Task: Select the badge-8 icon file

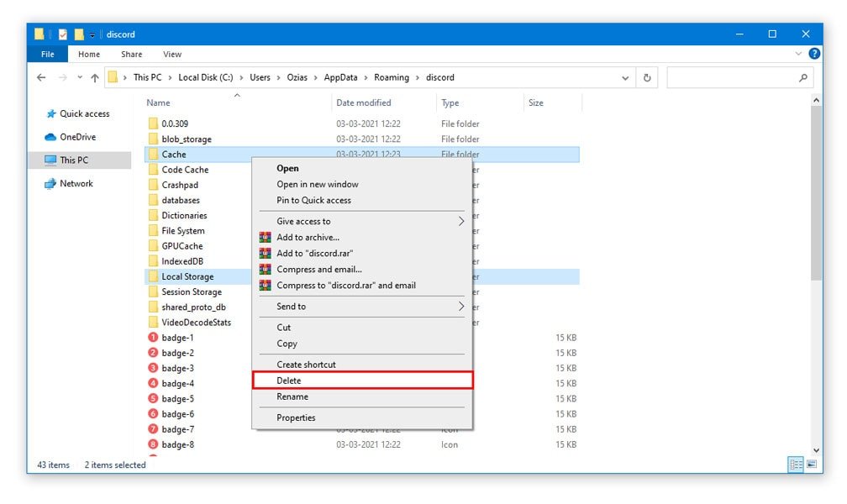Action: (x=153, y=444)
